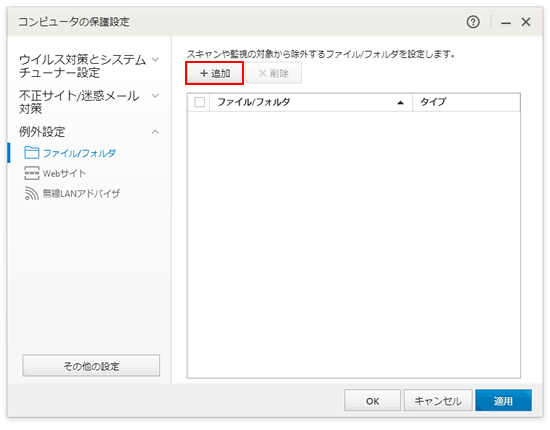Click the 無線LANアドバイザ wireless signal icon

[x=32, y=193]
